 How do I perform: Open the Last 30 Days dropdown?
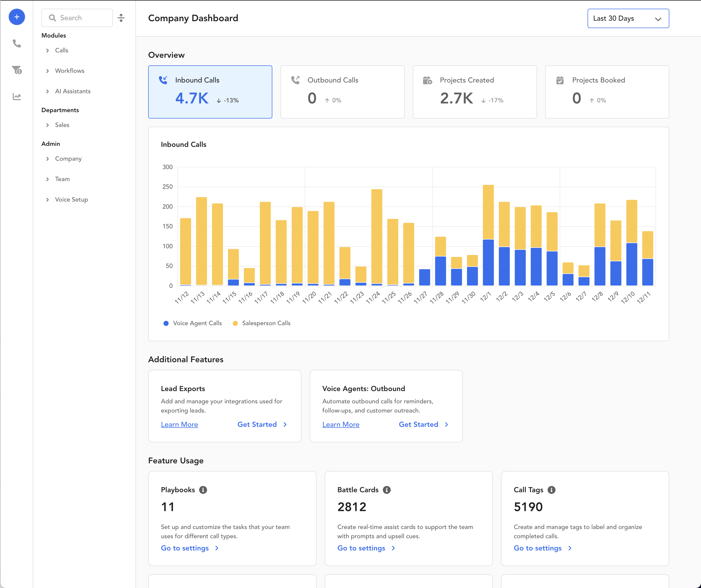pos(628,18)
